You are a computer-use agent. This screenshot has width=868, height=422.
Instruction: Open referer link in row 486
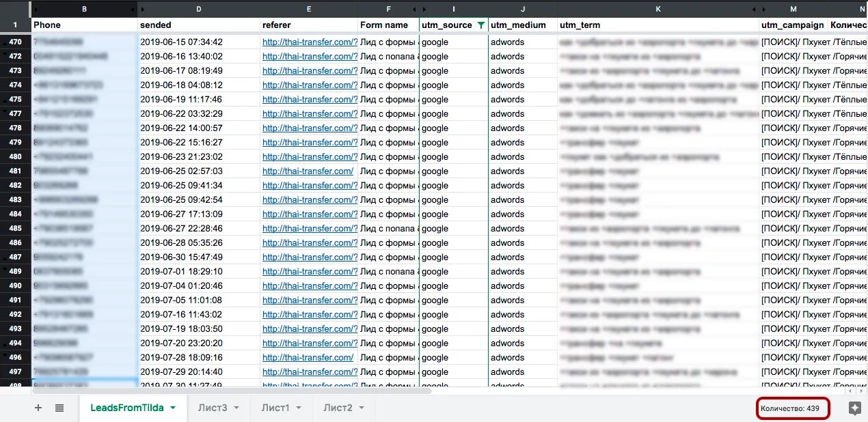click(310, 242)
